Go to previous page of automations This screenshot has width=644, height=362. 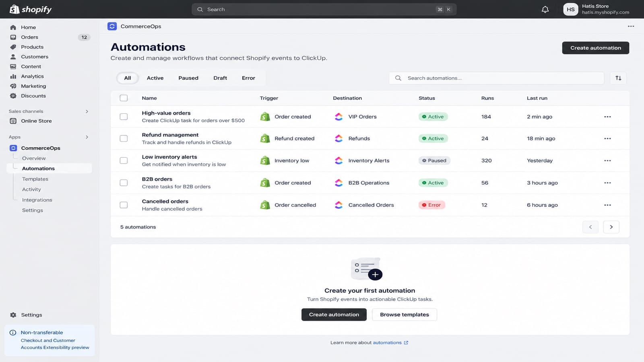(590, 227)
